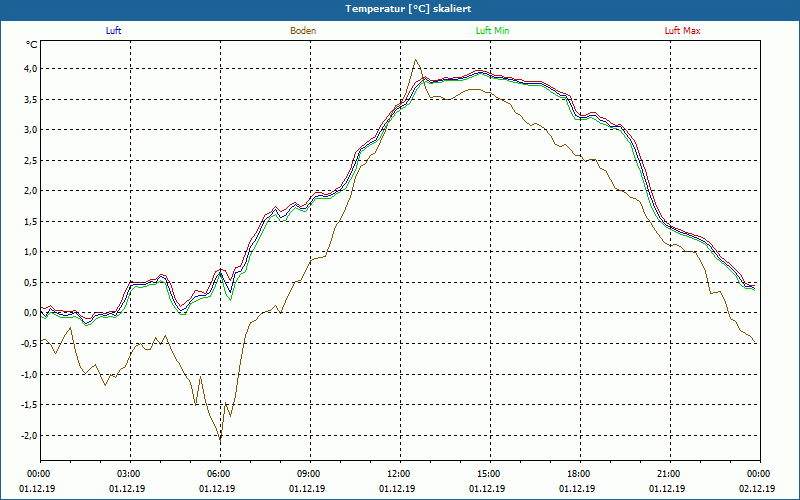Screen dimensions: 800x500
Task: Click the green Luft Min legend label
Action: pos(492,31)
